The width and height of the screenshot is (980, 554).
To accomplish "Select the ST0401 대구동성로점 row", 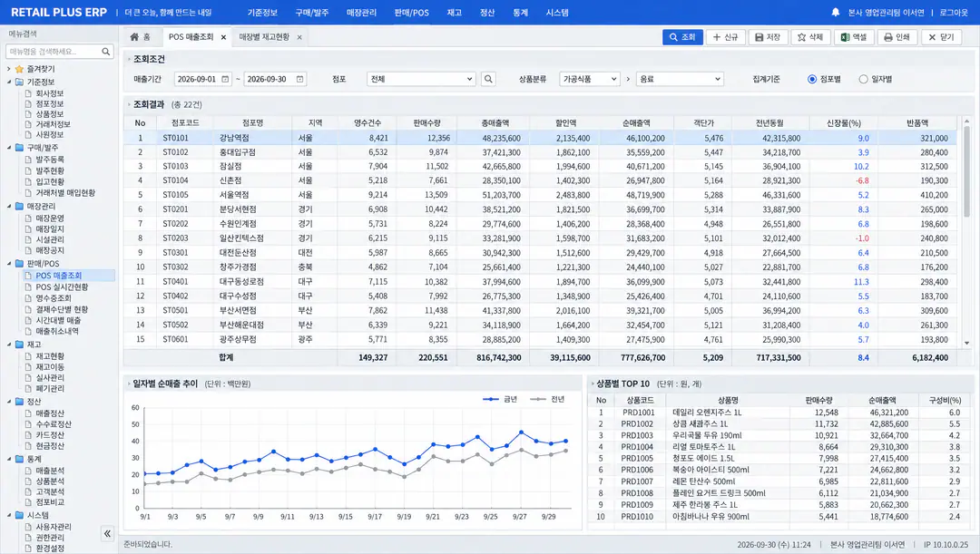I will point(540,282).
